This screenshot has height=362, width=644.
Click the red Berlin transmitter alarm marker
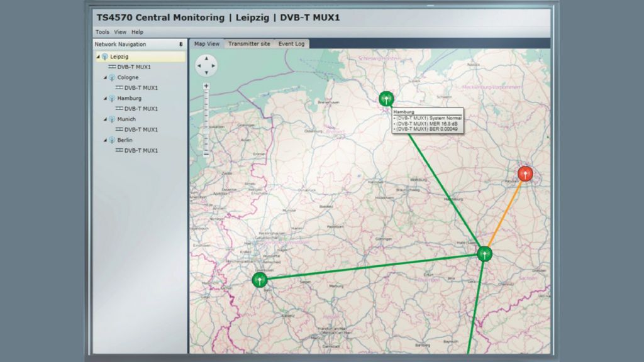tap(525, 173)
